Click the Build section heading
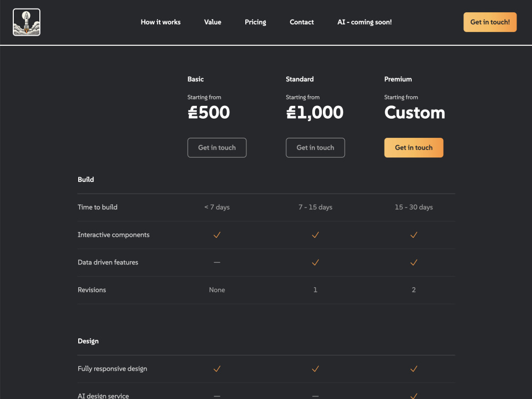Viewport: 532px width, 399px height. click(86, 179)
